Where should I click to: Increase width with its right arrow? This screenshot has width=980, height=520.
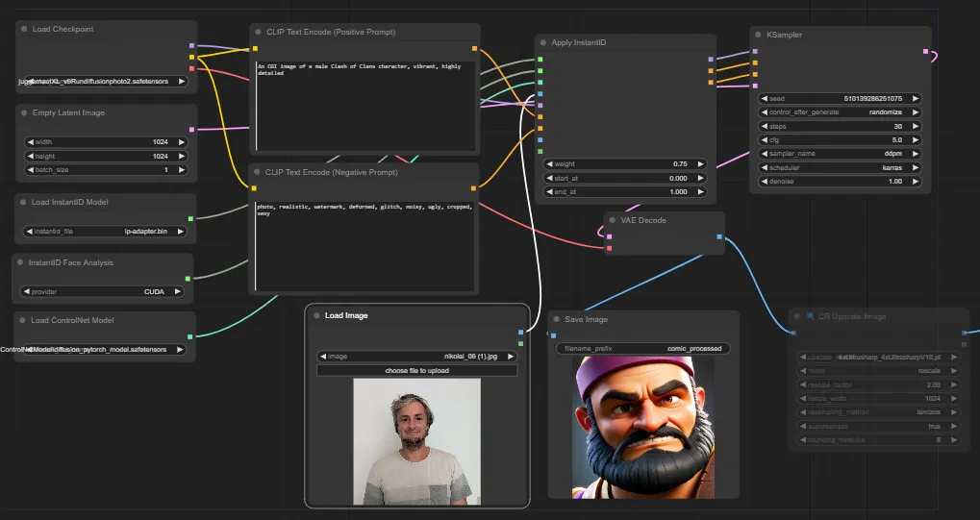(x=182, y=142)
